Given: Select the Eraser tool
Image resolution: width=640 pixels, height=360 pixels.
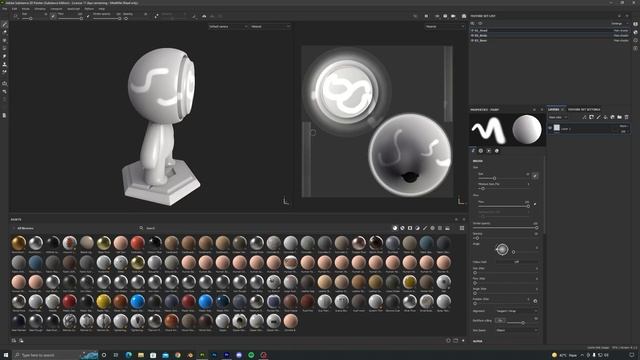Looking at the screenshot, I should click(x=4, y=33).
